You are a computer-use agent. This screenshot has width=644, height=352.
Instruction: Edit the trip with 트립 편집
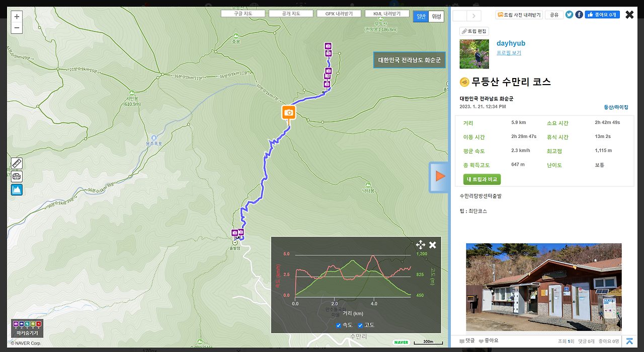click(x=474, y=31)
